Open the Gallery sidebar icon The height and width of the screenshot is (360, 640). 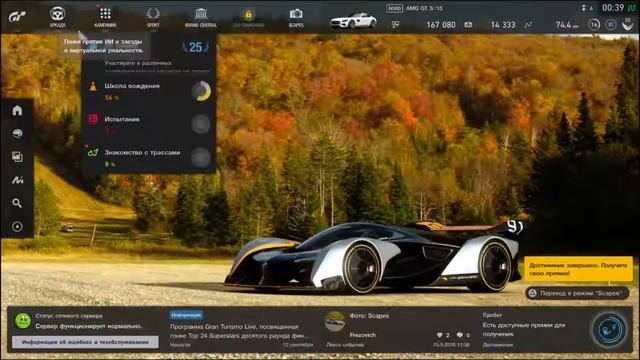pos(17,157)
